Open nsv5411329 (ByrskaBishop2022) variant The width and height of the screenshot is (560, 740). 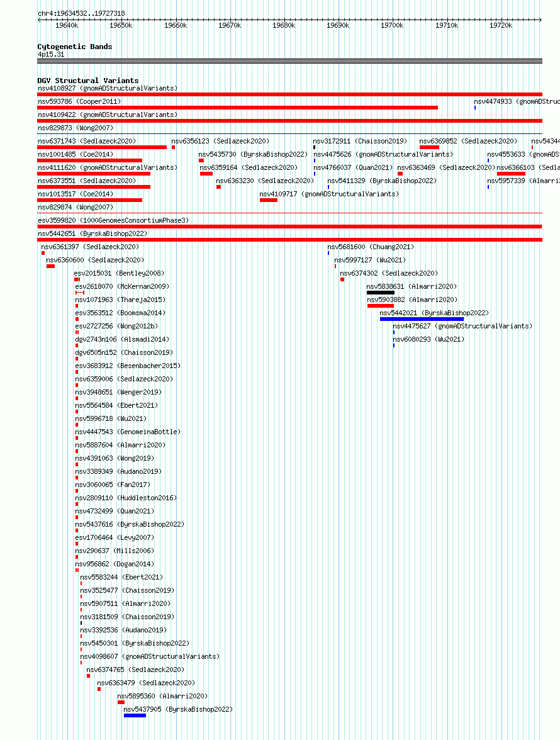[382, 181]
